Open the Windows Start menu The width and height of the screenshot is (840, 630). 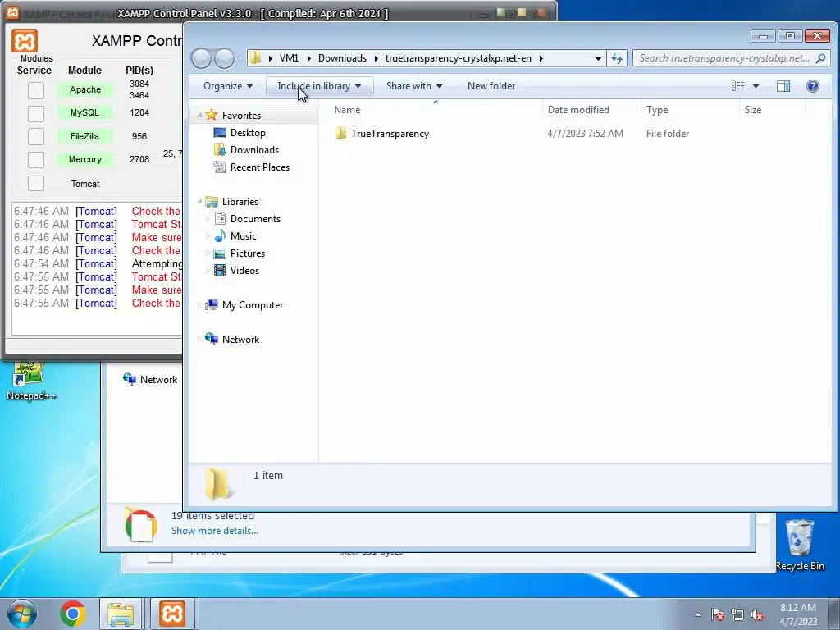coord(21,614)
